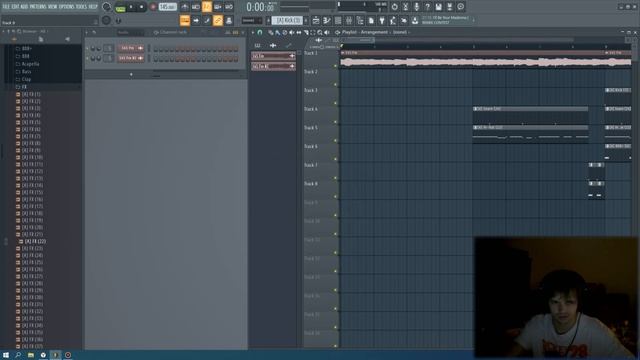This screenshot has height=360, width=640.
Task: Adjust the main pitch knob
Action: tap(106, 20)
